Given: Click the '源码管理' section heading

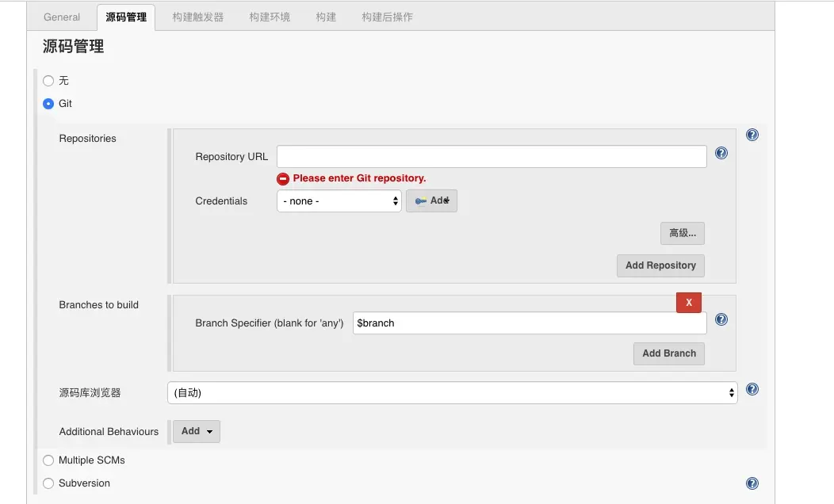Looking at the screenshot, I should 74,46.
